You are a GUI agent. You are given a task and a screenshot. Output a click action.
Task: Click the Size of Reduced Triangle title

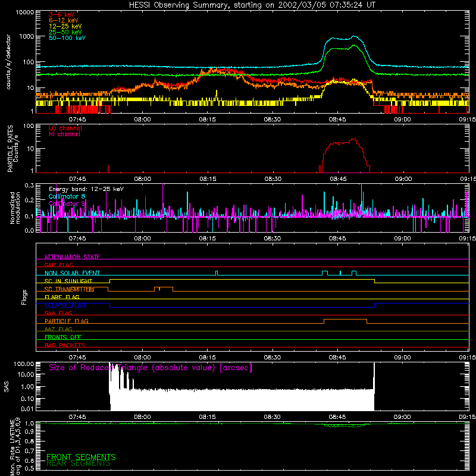(151, 368)
